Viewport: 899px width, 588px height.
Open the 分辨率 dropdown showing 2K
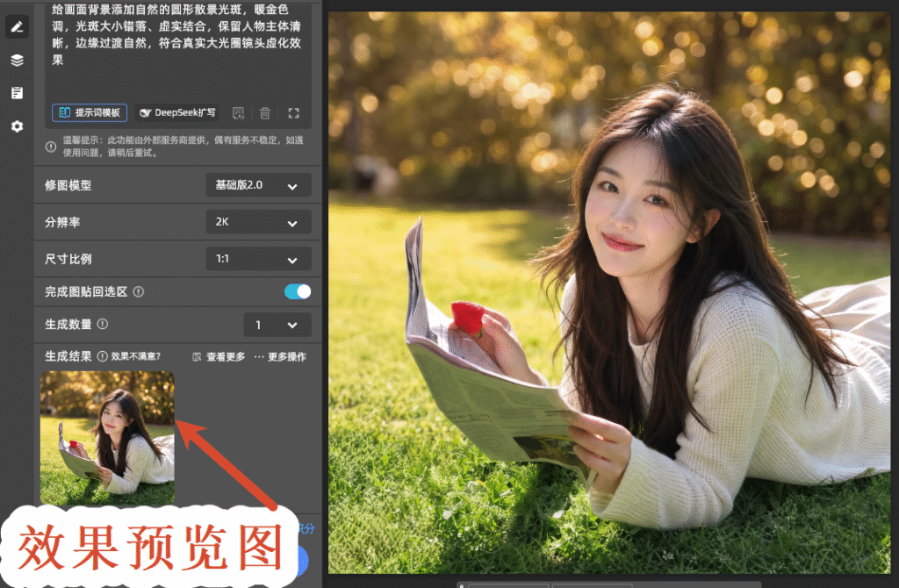pos(259,222)
